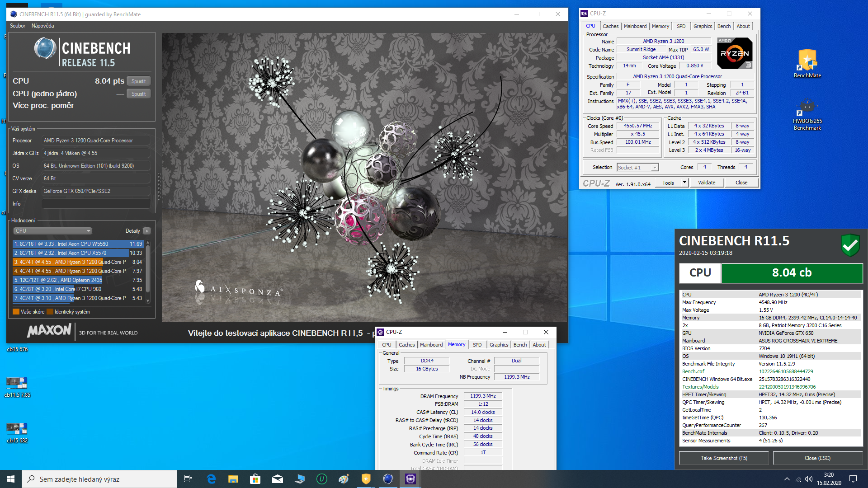Switch to the CINEBENCH globe taskbar icon
Screen dimensions: 868x488
pos(388,479)
